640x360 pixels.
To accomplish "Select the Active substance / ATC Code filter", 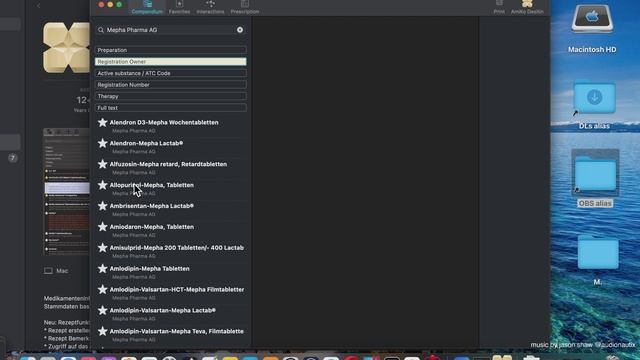I will click(x=171, y=73).
